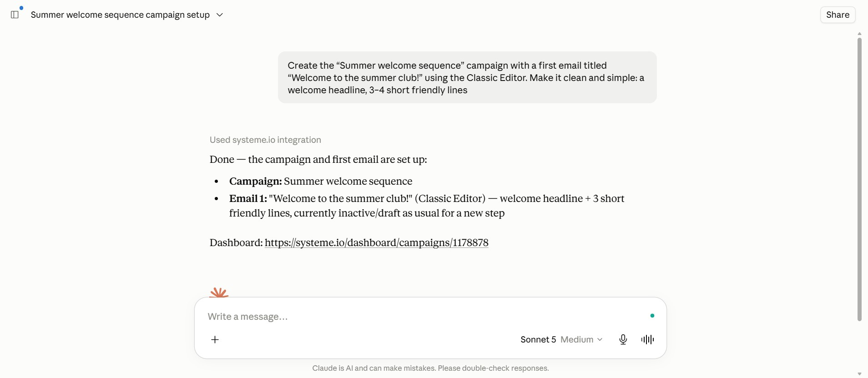Click the orange Claude starburst logo
This screenshot has height=378, width=868.
click(x=219, y=292)
